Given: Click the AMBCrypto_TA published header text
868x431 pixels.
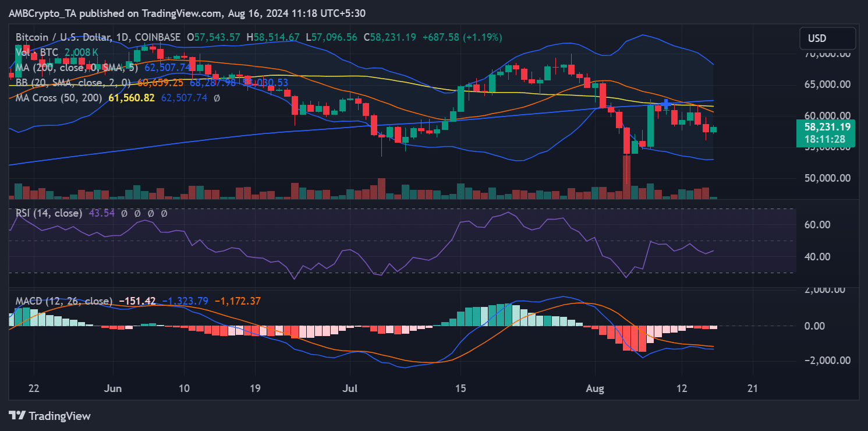Looking at the screenshot, I should point(187,13).
